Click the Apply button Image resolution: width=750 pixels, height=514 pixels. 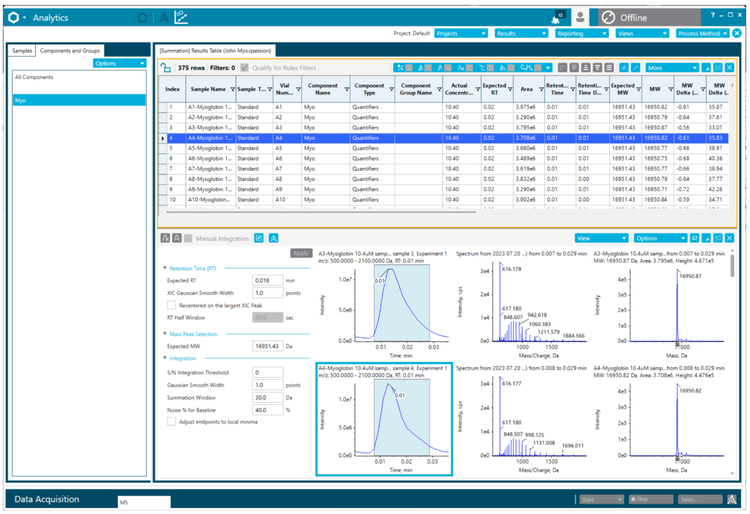coord(301,254)
